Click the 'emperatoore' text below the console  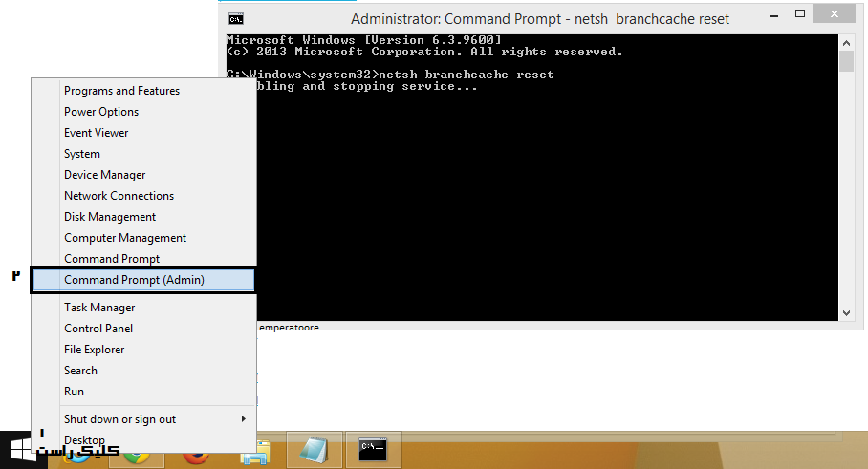click(289, 328)
